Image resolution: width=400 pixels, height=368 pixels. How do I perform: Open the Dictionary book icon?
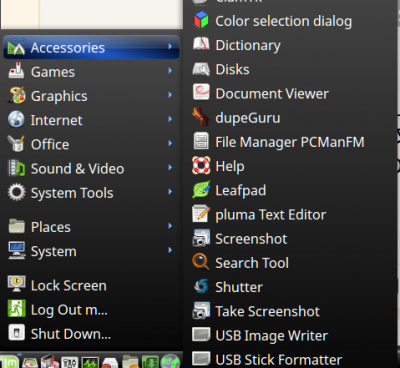(x=201, y=45)
